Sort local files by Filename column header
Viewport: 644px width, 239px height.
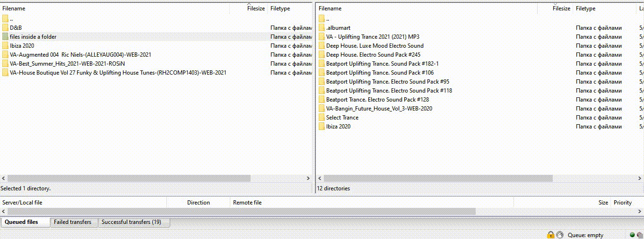[115, 9]
